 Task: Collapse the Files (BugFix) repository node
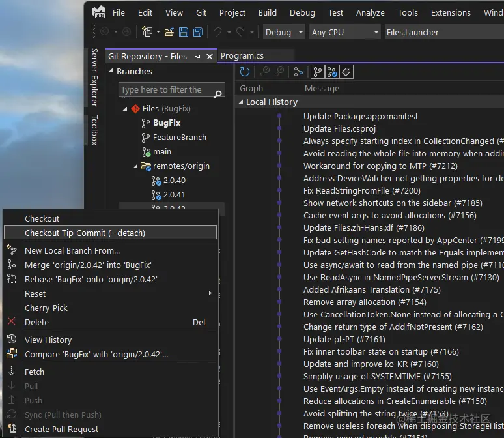126,109
